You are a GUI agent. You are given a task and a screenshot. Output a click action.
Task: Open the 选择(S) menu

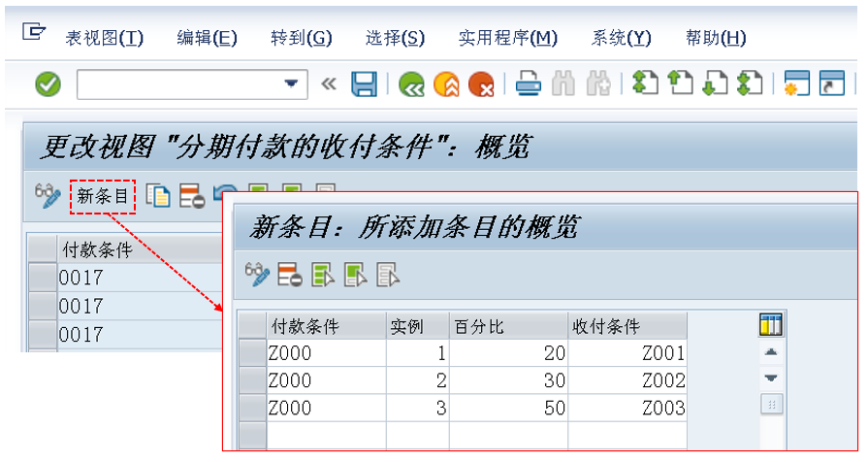pyautogui.click(x=396, y=38)
